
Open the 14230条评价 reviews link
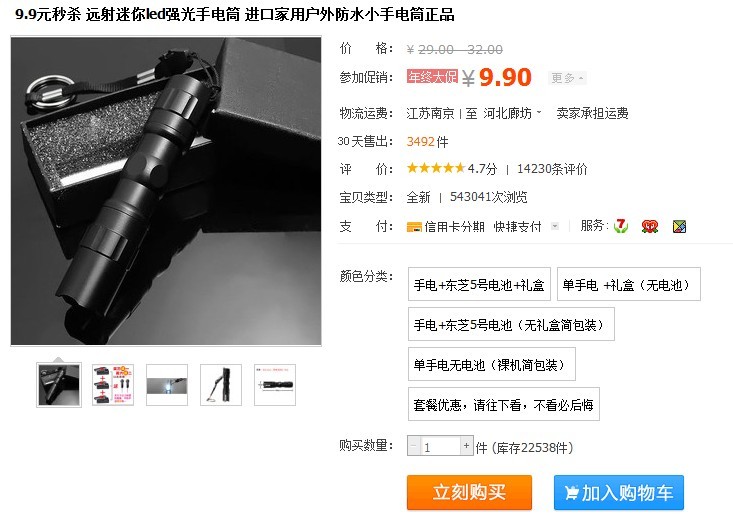tap(552, 169)
